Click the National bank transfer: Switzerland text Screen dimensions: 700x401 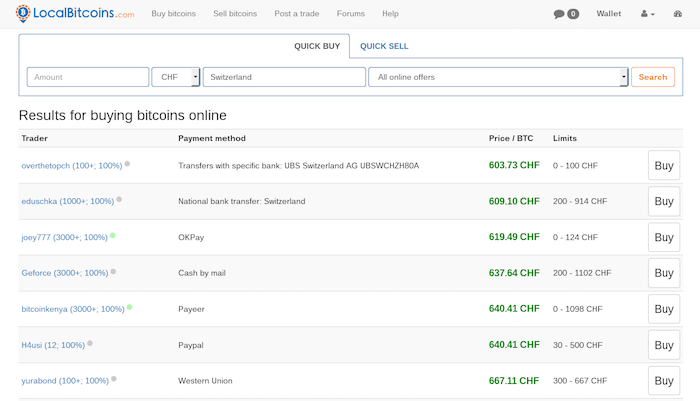(x=242, y=201)
